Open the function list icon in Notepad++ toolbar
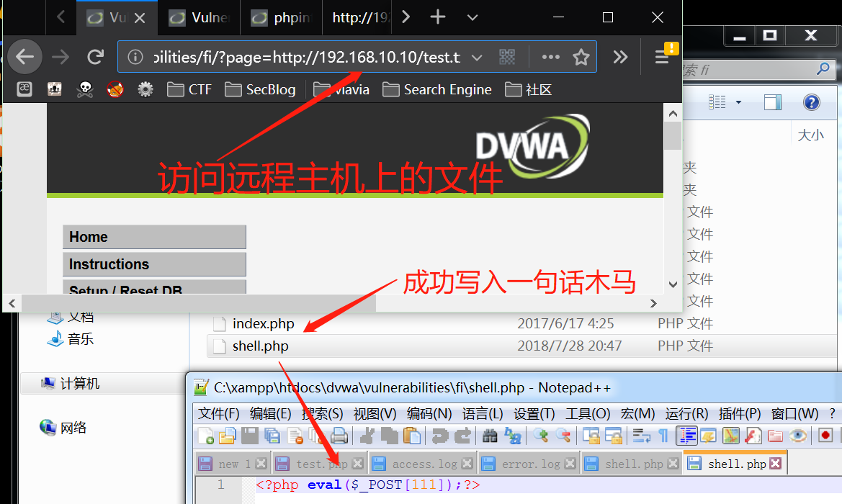 click(x=753, y=436)
